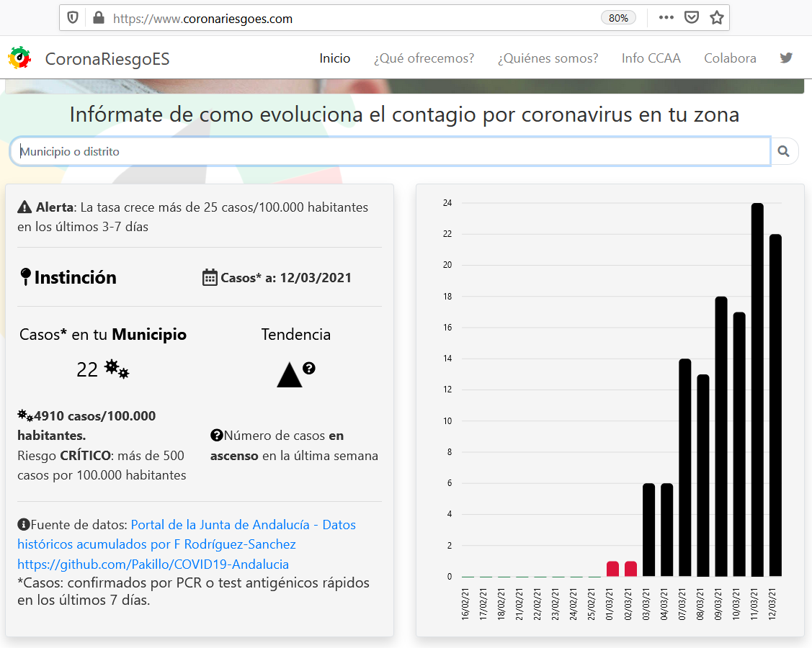Click the question mark next to trend triangle
This screenshot has height=648, width=812.
[309, 368]
